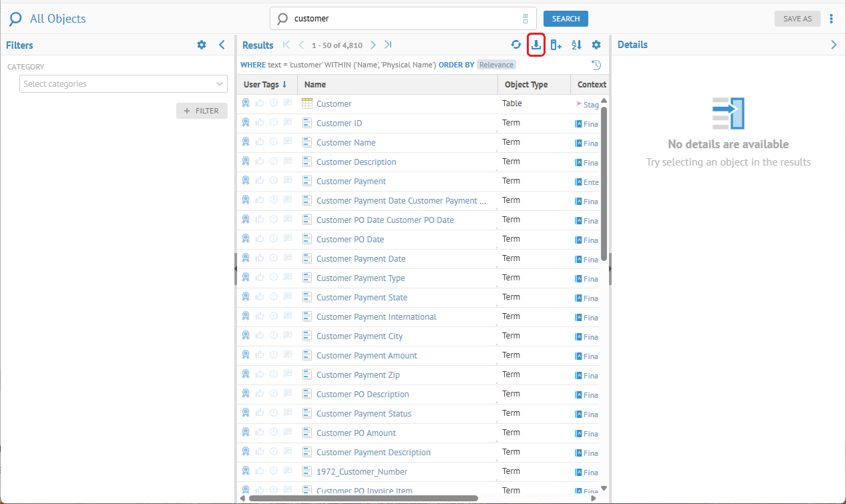
Task: Expand the Details panel arrow
Action: pyautogui.click(x=833, y=45)
